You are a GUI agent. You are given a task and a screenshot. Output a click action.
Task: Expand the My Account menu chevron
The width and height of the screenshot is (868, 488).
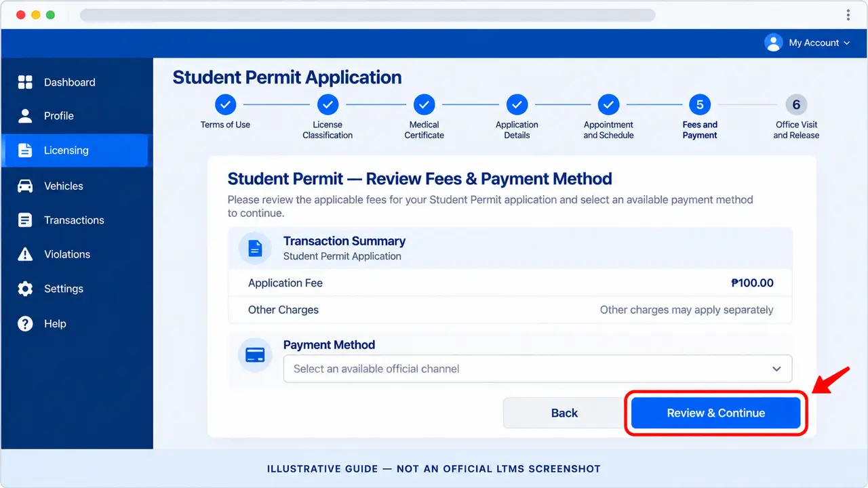pyautogui.click(x=846, y=43)
